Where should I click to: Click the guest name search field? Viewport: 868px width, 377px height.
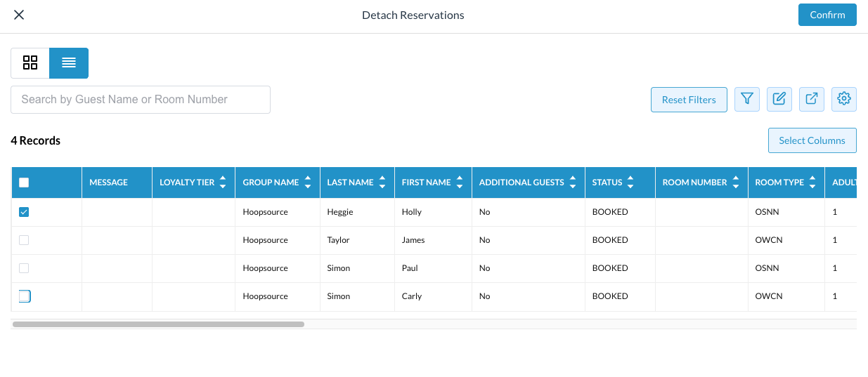[x=141, y=100]
